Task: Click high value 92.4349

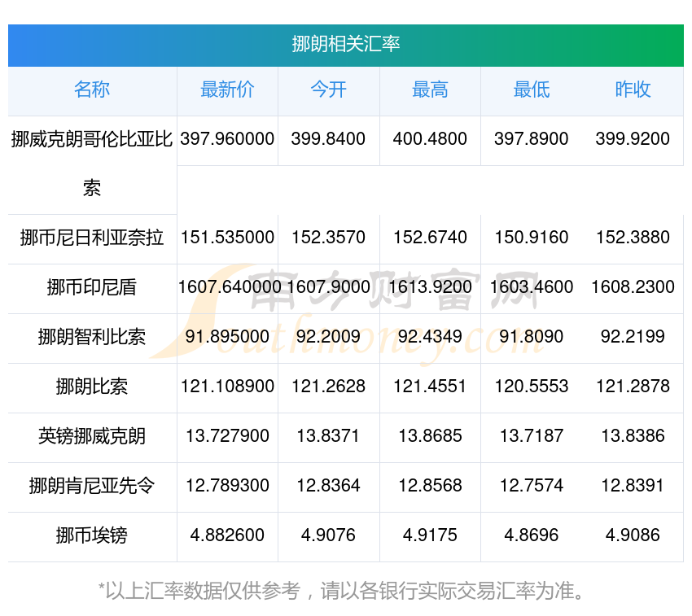Action: 430,337
